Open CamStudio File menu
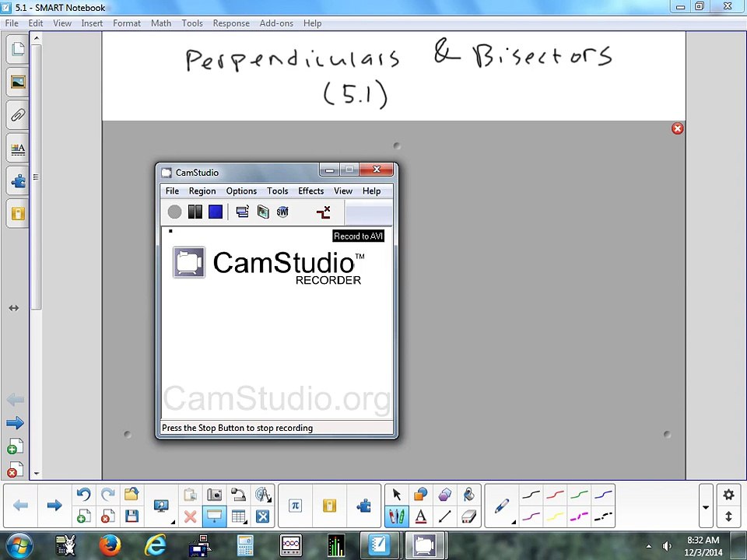Viewport: 747px width, 560px height. point(172,191)
